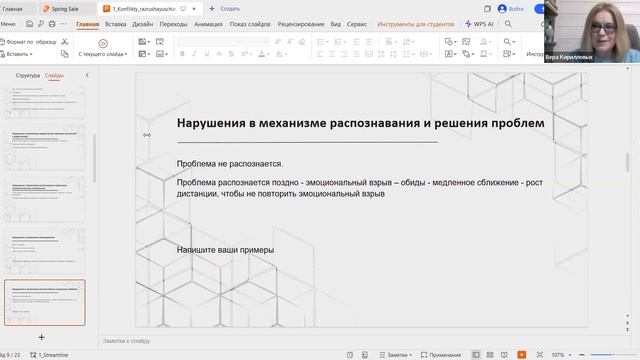Screen dimensions: 640x360
Task: Click the Print icon in quick access bar
Action: (52, 24)
